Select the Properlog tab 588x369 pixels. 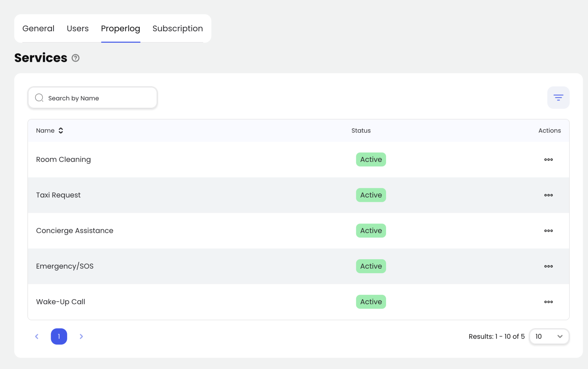[x=120, y=29]
